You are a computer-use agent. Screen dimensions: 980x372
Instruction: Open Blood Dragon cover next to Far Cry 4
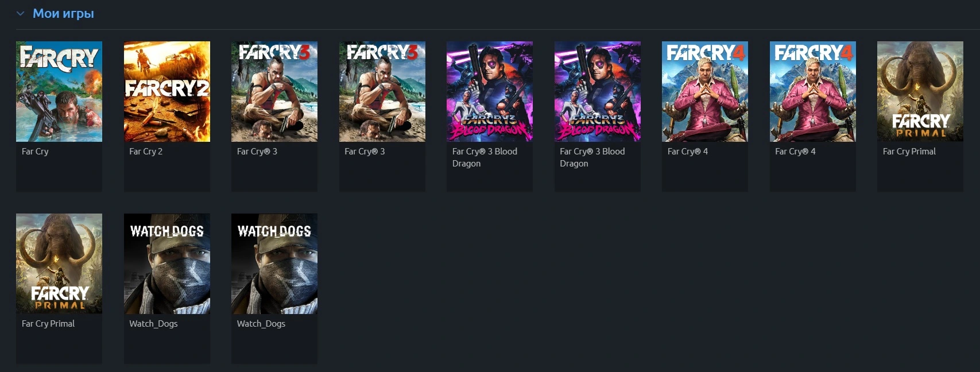click(598, 91)
